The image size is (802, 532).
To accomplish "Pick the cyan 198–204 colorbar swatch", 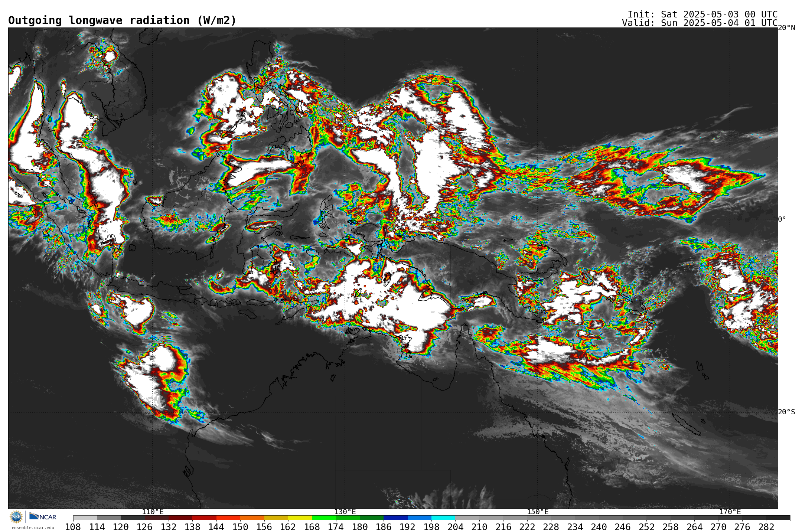I will [443, 518].
